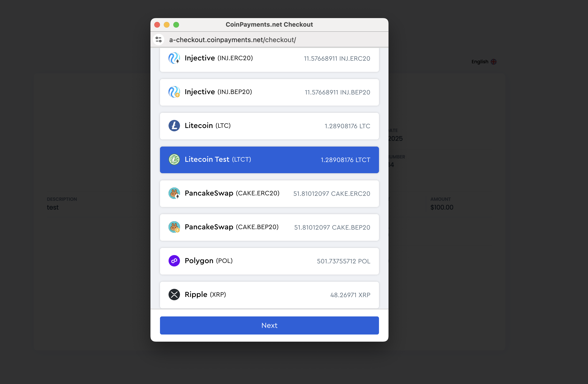The height and width of the screenshot is (384, 588).
Task: Click the Litecoin LTC logo icon
Action: (x=174, y=126)
